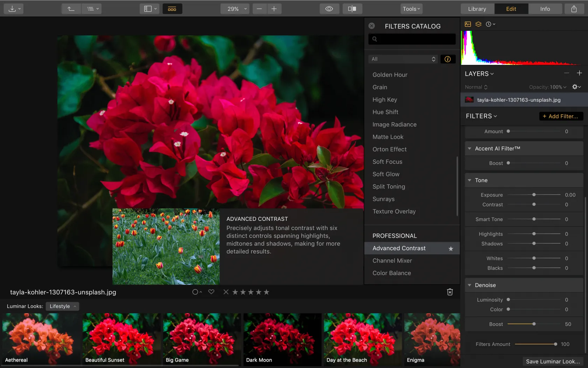Screen dimensions: 588x368
Task: Share the current photo
Action: 574,8
